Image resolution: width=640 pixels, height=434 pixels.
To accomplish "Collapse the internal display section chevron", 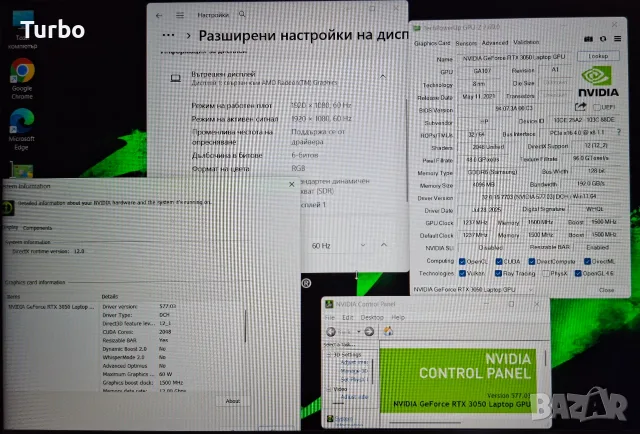I will click(x=383, y=76).
